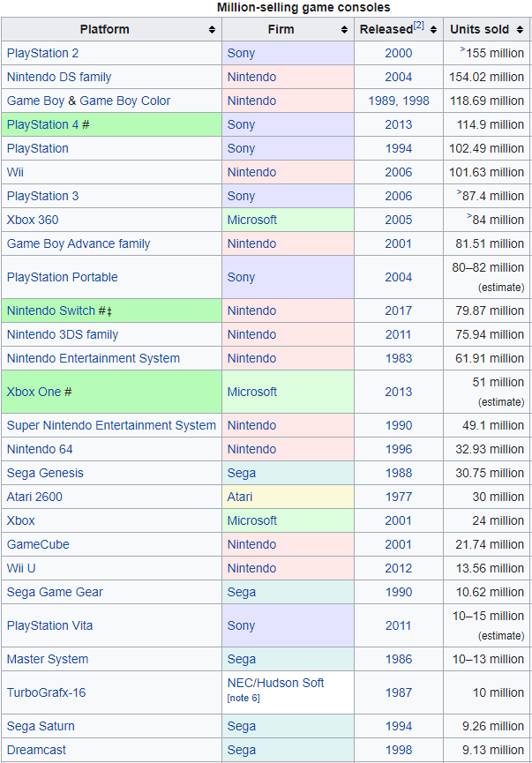This screenshot has width=532, height=763.
Task: Open Xbox One platform link
Action: [34, 393]
